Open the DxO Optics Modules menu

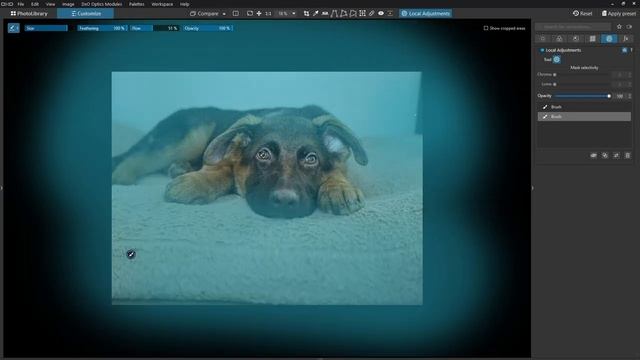(101, 4)
